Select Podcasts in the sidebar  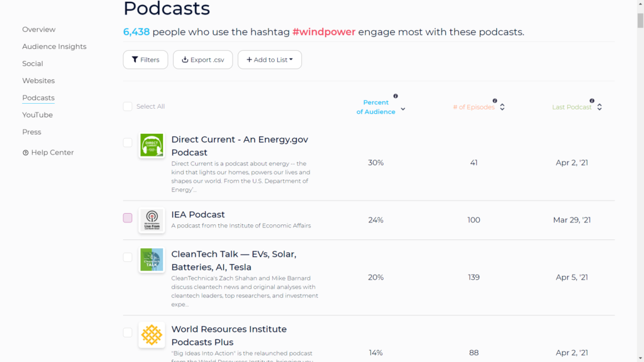click(x=38, y=97)
